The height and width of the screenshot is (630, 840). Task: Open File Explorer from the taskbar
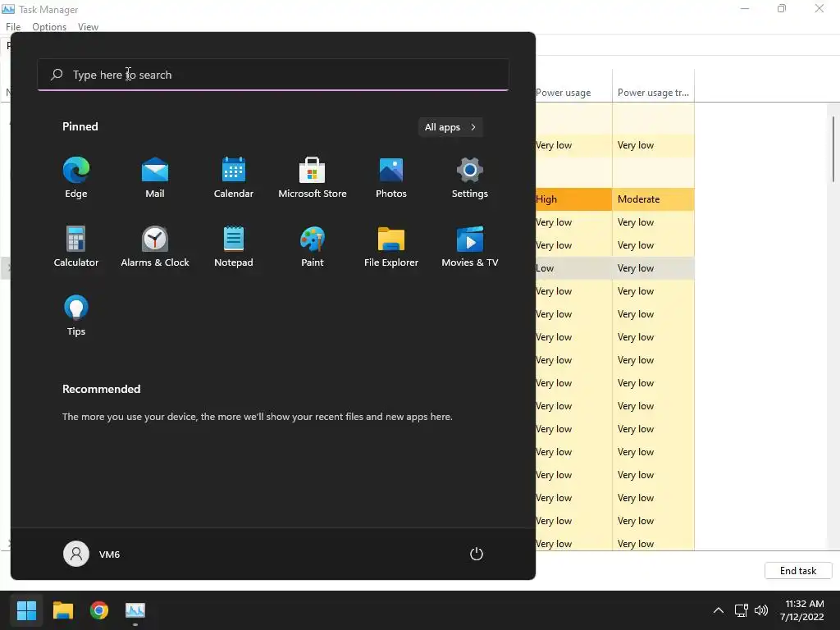tap(62, 610)
